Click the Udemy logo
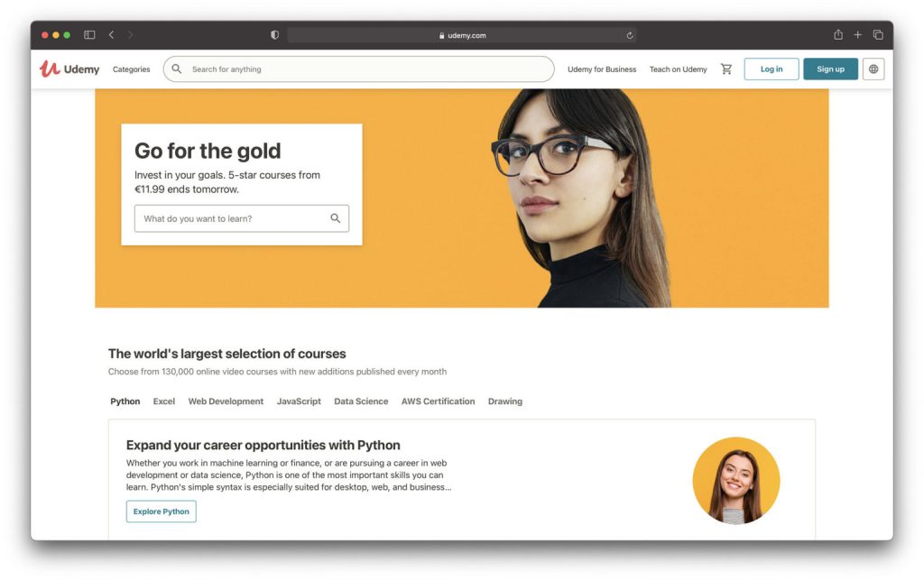The height and width of the screenshot is (581, 924). click(x=69, y=69)
